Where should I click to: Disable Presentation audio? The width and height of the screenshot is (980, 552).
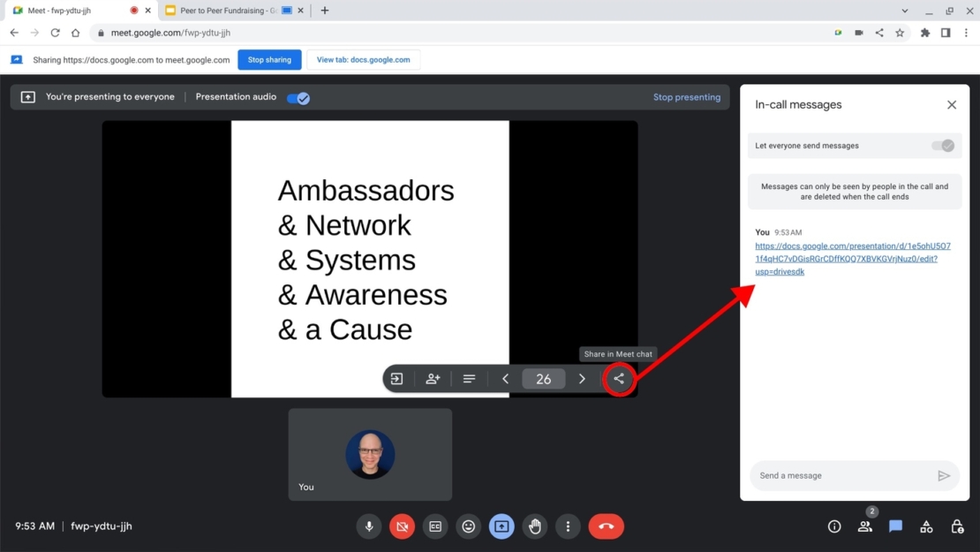pyautogui.click(x=298, y=98)
